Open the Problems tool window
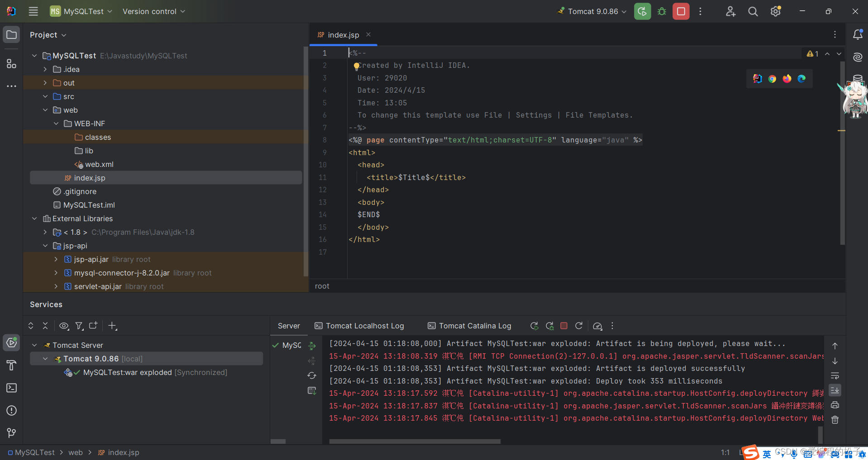 pos(11,410)
